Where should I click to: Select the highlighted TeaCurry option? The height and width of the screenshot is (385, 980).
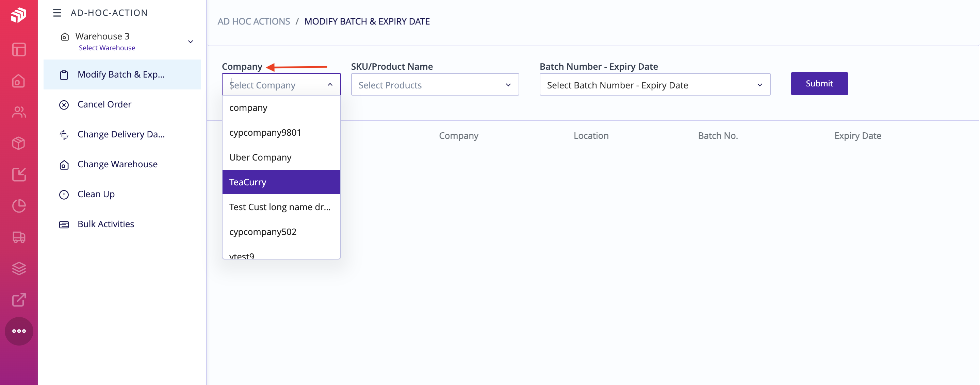(x=281, y=182)
